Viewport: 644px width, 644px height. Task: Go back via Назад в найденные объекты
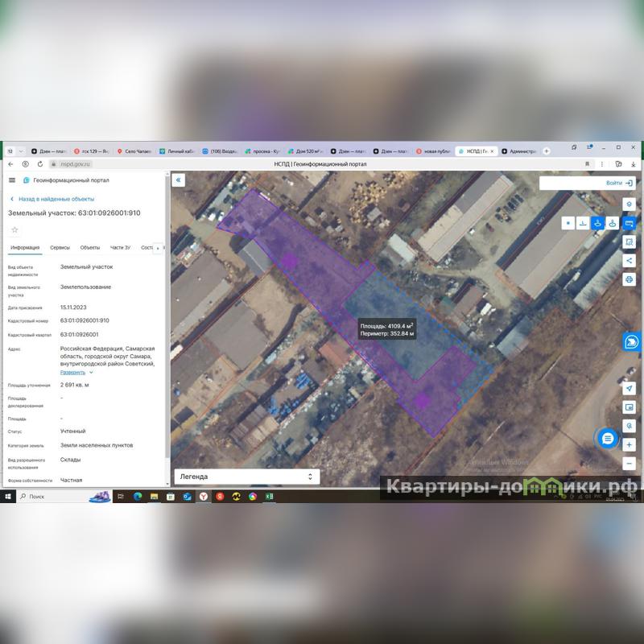click(56, 199)
